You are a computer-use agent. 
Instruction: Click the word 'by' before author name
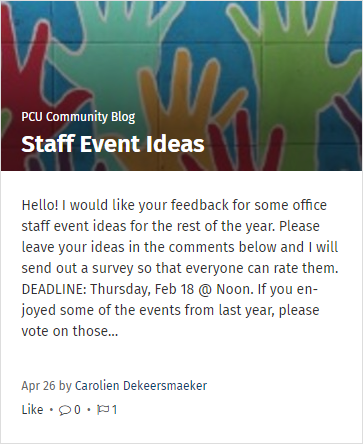pos(65,386)
